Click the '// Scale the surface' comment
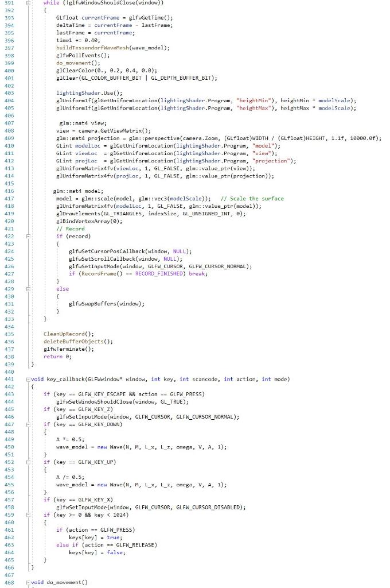This screenshot has width=390, height=588. 252,198
